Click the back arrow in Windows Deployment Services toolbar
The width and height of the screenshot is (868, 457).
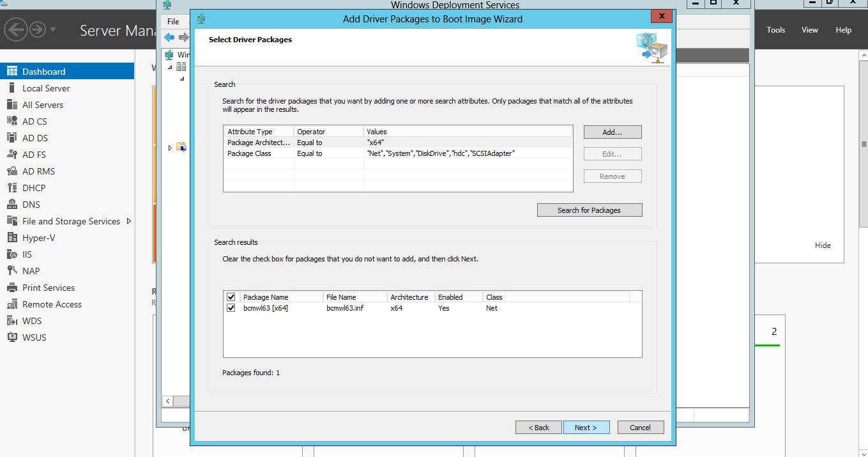pos(169,38)
